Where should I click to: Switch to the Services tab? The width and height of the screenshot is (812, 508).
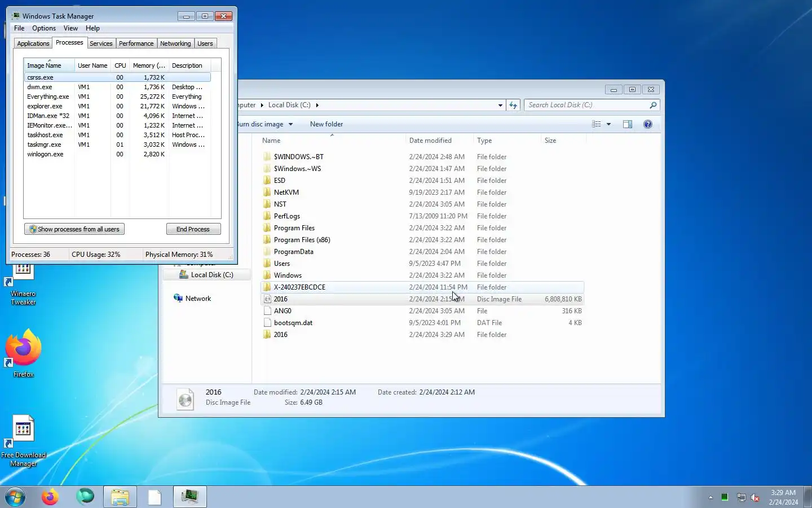click(x=101, y=43)
